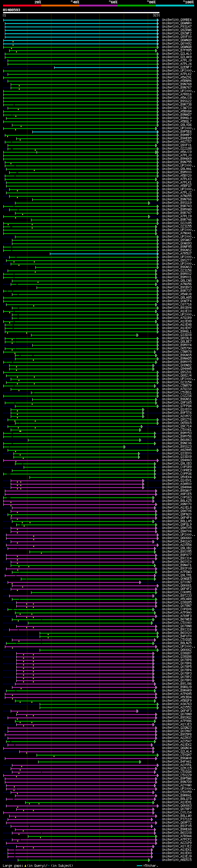This screenshot has height=868, width=197.
Task: Select the AV408593 query title
Action: click(x=11, y=10)
